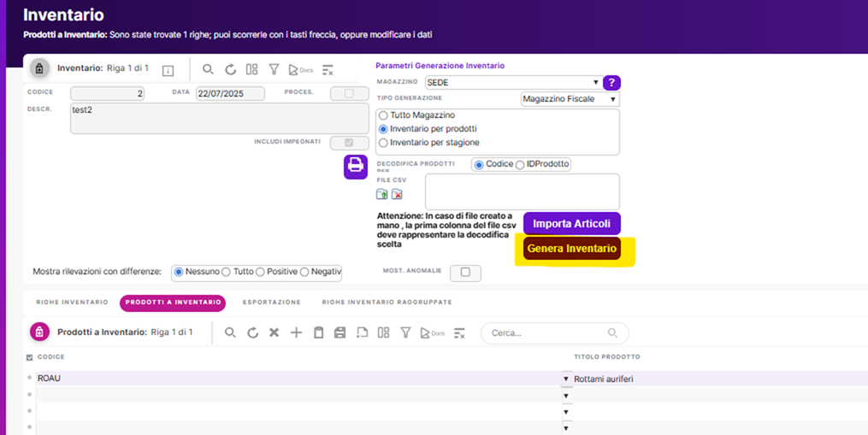This screenshot has height=435, width=868.
Task: Add new row in Prodotti a Inventario toolbar
Action: (x=296, y=332)
